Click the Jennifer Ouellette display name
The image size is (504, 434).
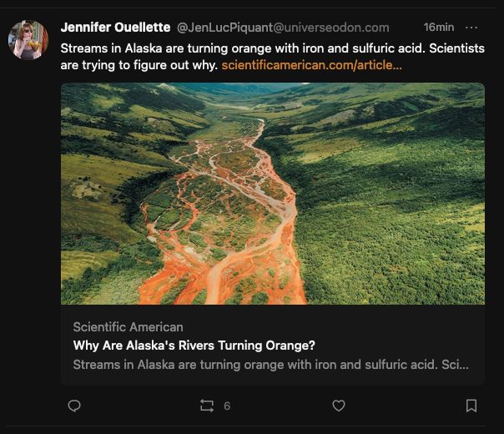tap(115, 28)
